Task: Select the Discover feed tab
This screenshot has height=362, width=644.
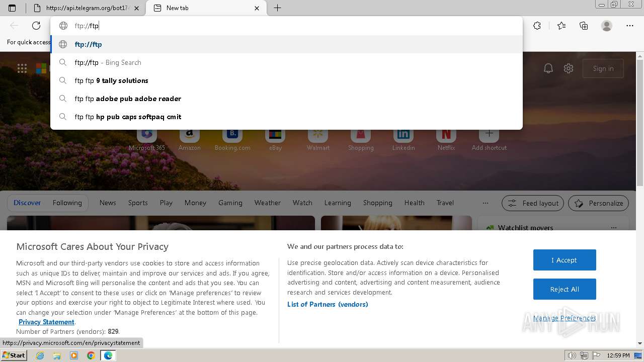Action: coord(27,203)
